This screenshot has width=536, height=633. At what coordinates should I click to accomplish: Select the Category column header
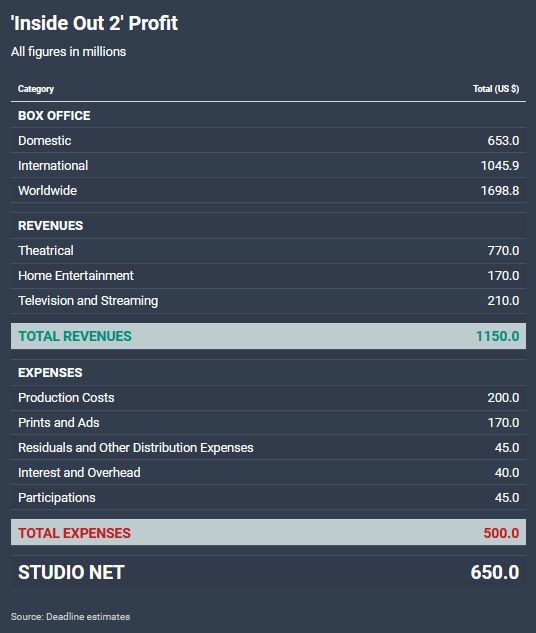(x=36, y=89)
